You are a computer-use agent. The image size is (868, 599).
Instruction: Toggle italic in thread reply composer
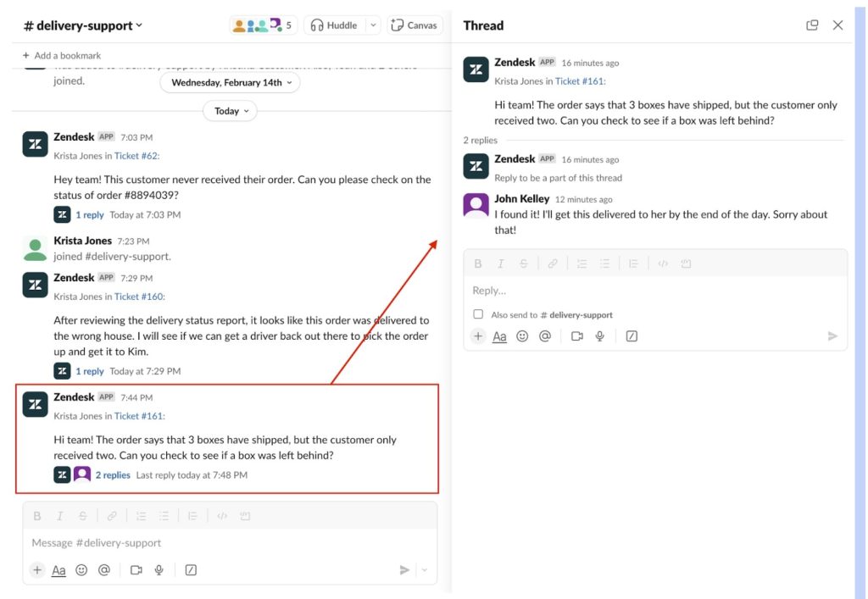click(x=500, y=263)
